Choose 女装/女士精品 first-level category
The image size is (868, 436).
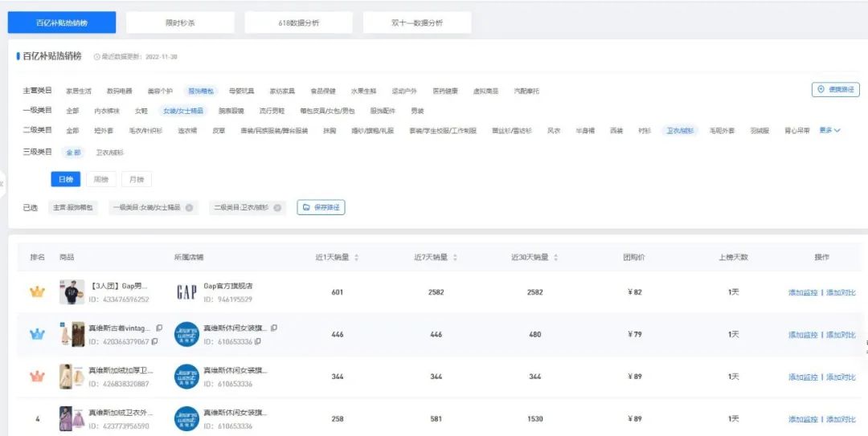[x=182, y=111]
